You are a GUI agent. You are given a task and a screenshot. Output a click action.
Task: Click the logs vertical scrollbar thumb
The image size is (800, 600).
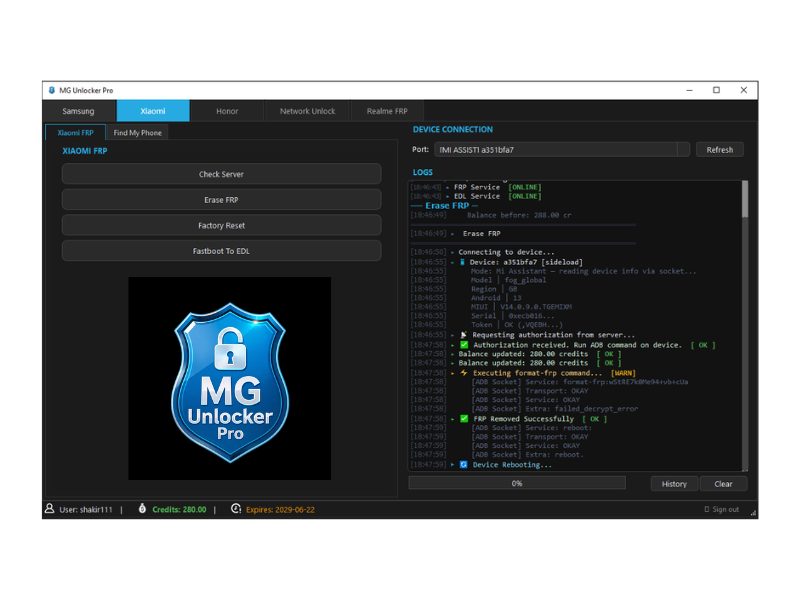745,199
